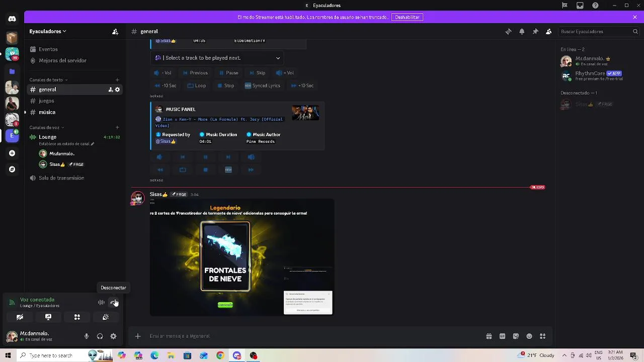
Task: Open Eventos
Action: point(74,49)
